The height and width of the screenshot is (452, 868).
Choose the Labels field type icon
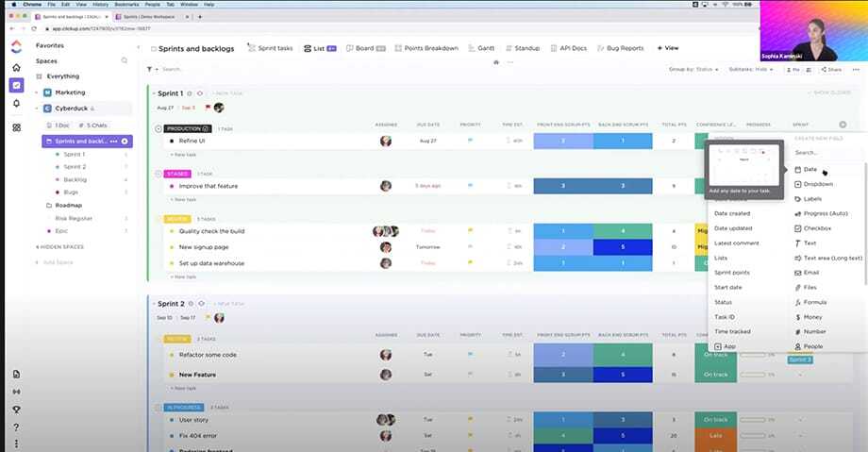point(797,199)
